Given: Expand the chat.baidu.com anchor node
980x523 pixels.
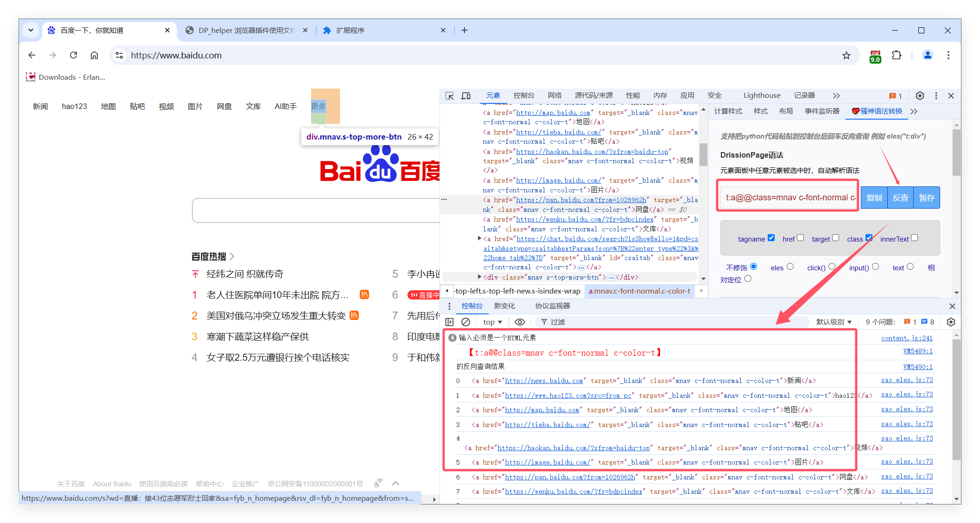Looking at the screenshot, I should click(x=480, y=238).
